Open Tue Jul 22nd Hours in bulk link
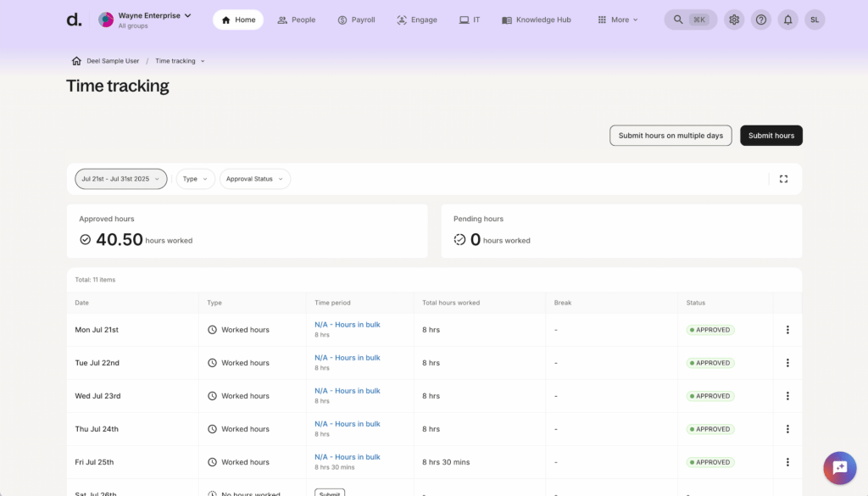Viewport: 868px width, 496px height. [348, 358]
